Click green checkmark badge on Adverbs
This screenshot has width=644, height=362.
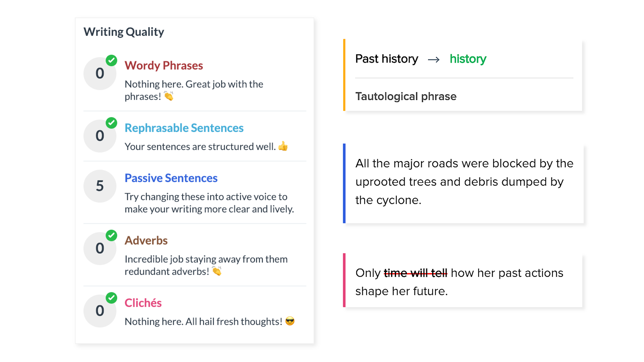(x=111, y=235)
